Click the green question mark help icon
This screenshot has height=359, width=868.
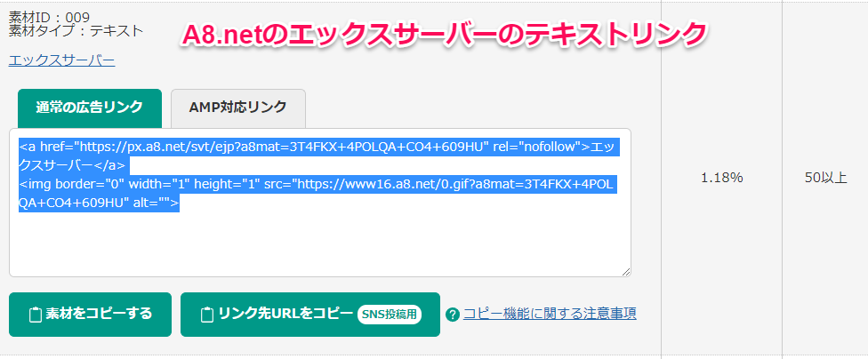(453, 315)
